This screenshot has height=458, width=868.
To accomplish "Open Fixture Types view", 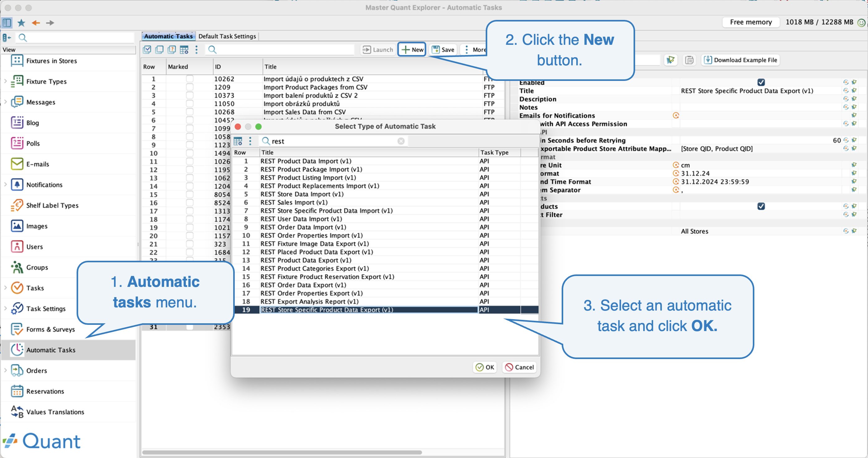I will point(46,82).
